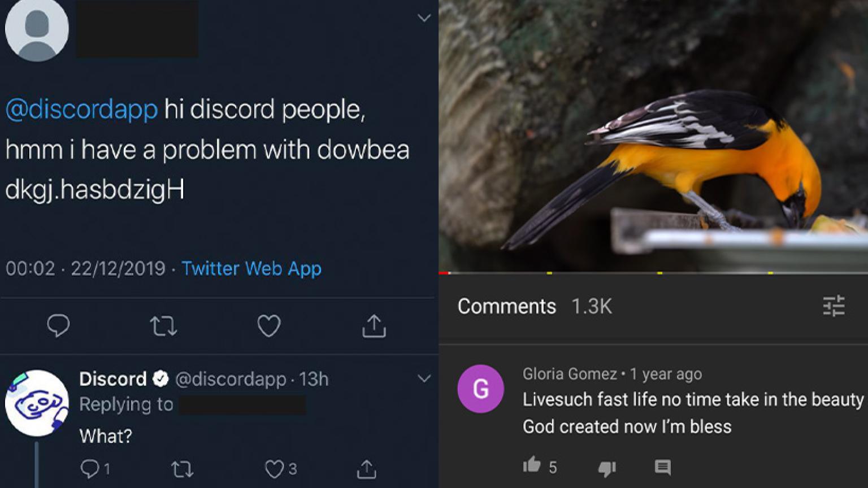This screenshot has width=868, height=488.
Task: Click the Twitter Web App link
Action: coord(251,268)
